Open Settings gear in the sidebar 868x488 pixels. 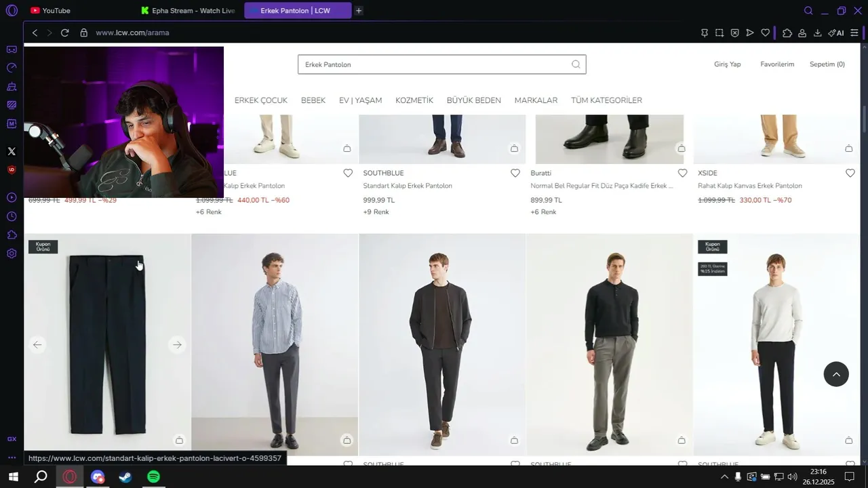[x=12, y=253]
